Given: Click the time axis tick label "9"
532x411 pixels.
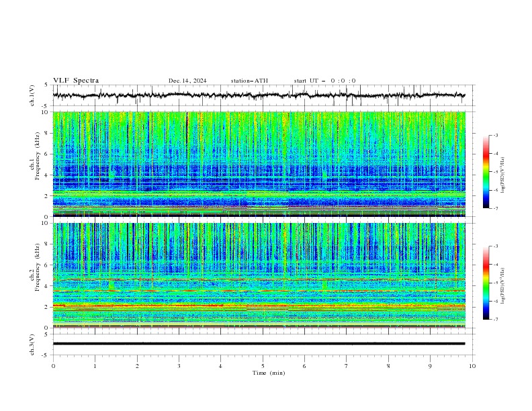Looking at the screenshot, I should coord(430,366).
